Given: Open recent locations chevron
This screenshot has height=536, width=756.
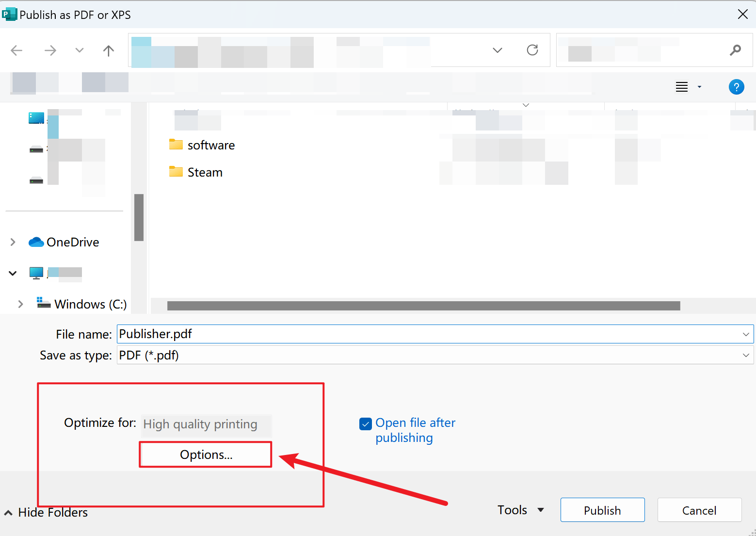Looking at the screenshot, I should [80, 50].
